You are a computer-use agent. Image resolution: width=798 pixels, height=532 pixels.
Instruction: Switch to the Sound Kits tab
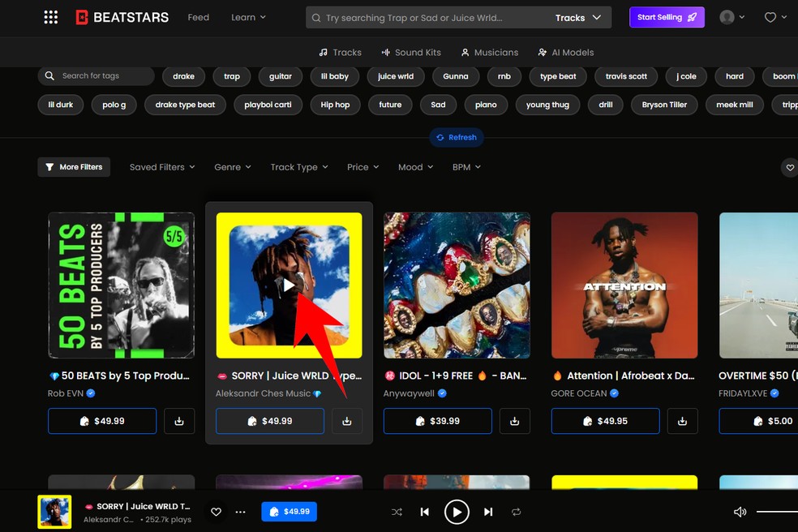(411, 53)
